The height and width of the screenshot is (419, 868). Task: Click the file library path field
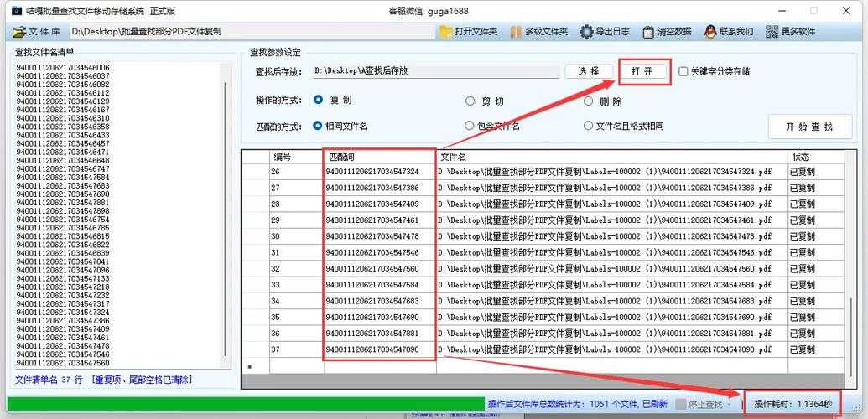252,32
